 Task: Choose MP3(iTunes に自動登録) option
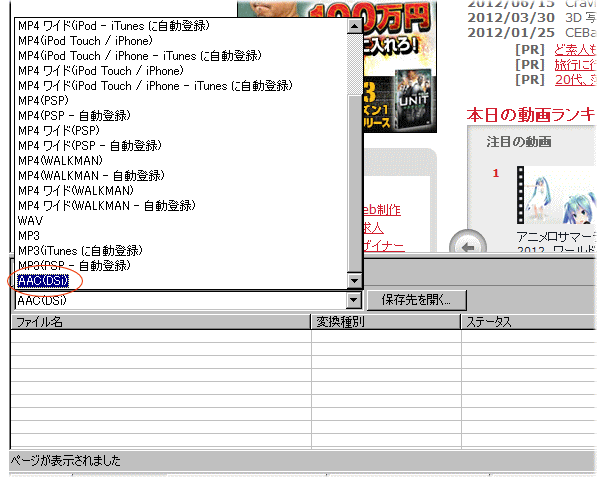80,251
